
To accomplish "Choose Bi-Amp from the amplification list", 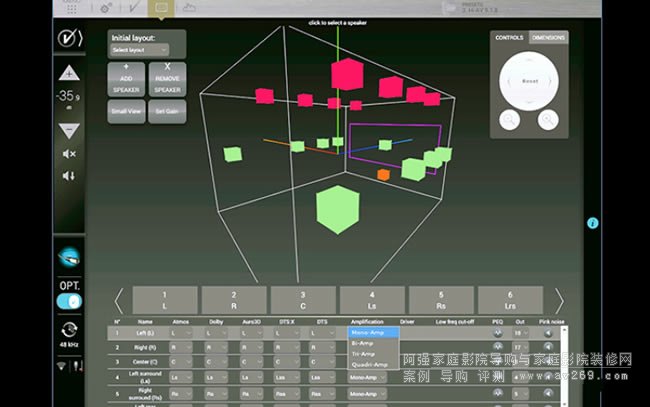I will pyautogui.click(x=360, y=343).
